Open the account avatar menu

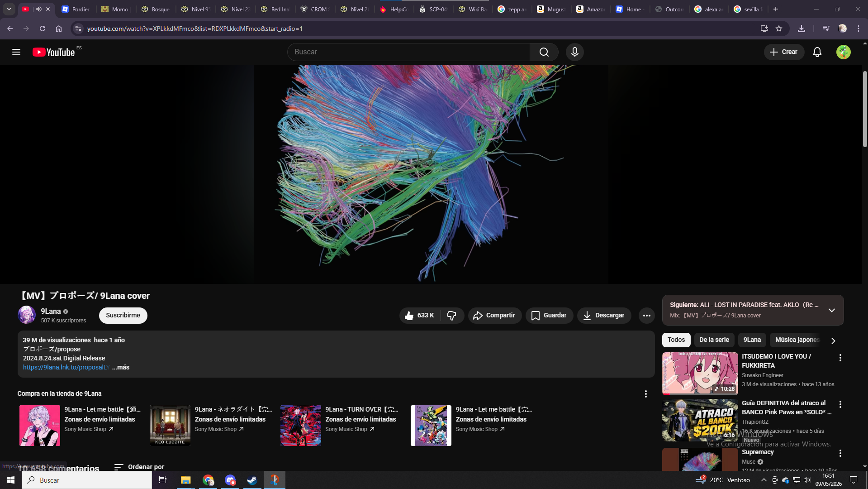tap(844, 52)
